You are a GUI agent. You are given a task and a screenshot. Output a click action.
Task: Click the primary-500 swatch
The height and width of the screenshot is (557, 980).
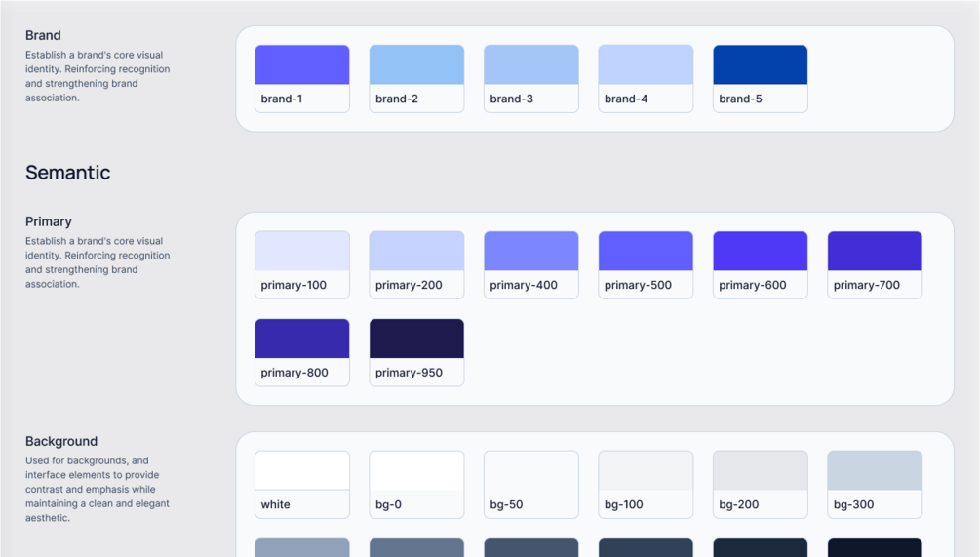point(646,265)
